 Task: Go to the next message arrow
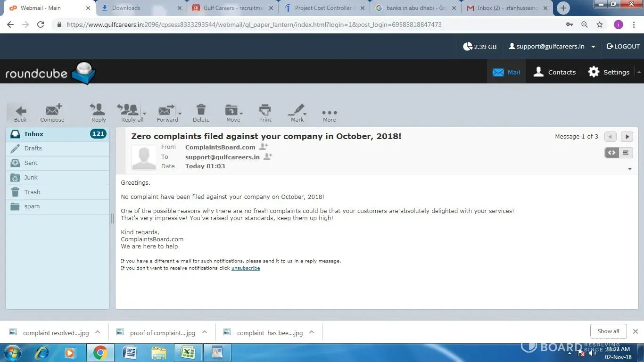coord(627,137)
